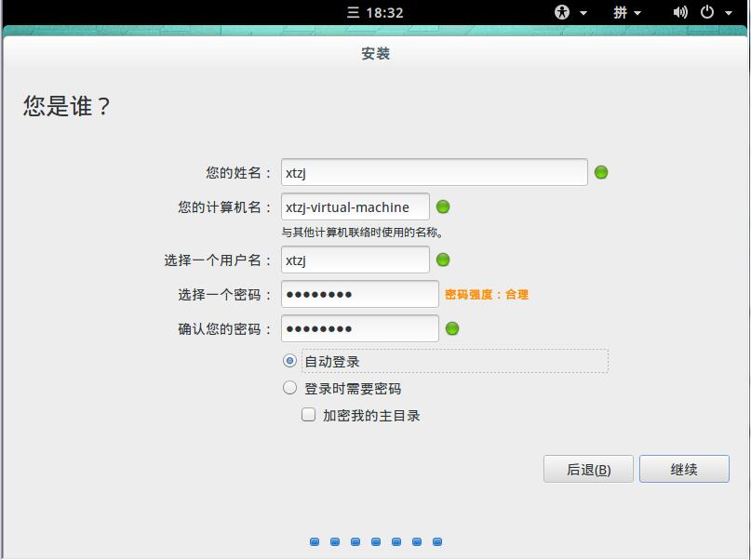751x560 pixels.
Task: Click the 后退(B) back button
Action: 588,469
